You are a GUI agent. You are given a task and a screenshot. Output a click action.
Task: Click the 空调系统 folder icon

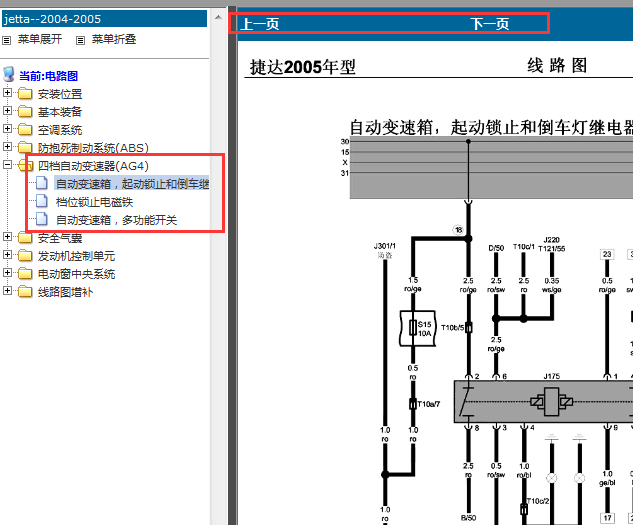tap(25, 130)
